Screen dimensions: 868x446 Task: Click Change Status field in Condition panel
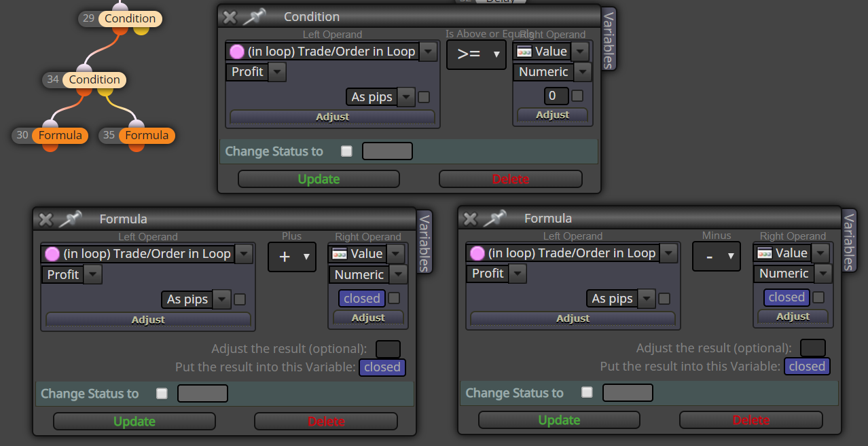tap(388, 151)
